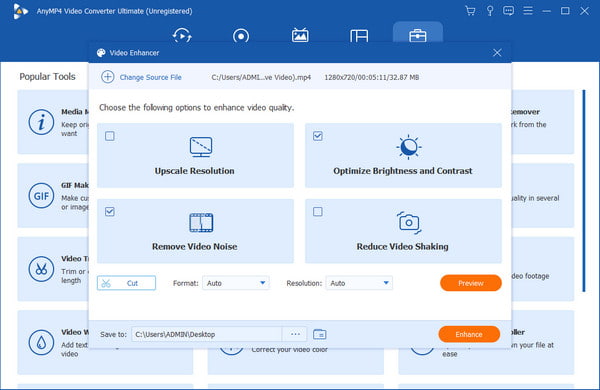Click the plus circle icon

coord(108,77)
